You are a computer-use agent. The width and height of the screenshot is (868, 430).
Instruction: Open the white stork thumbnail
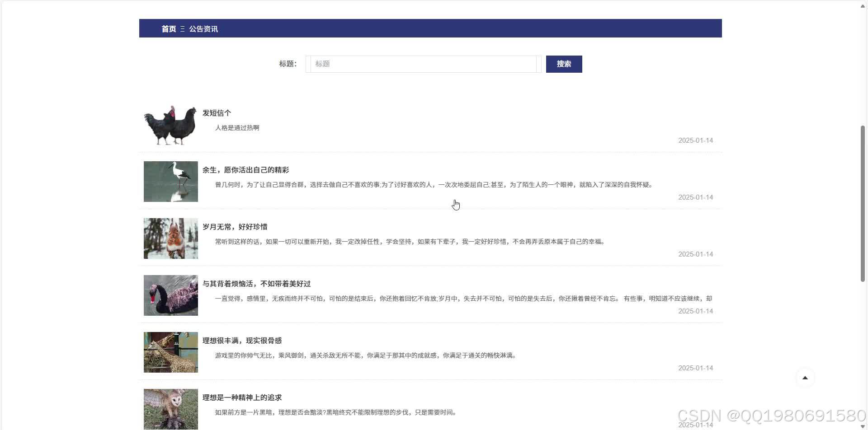(170, 182)
